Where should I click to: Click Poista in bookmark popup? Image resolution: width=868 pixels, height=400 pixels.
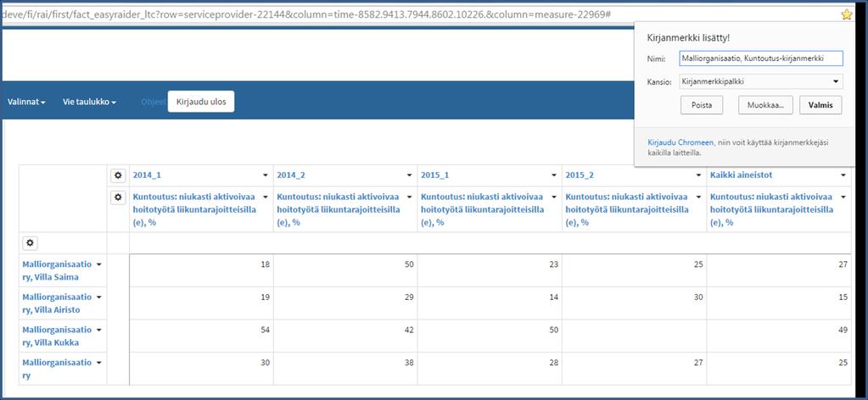702,105
